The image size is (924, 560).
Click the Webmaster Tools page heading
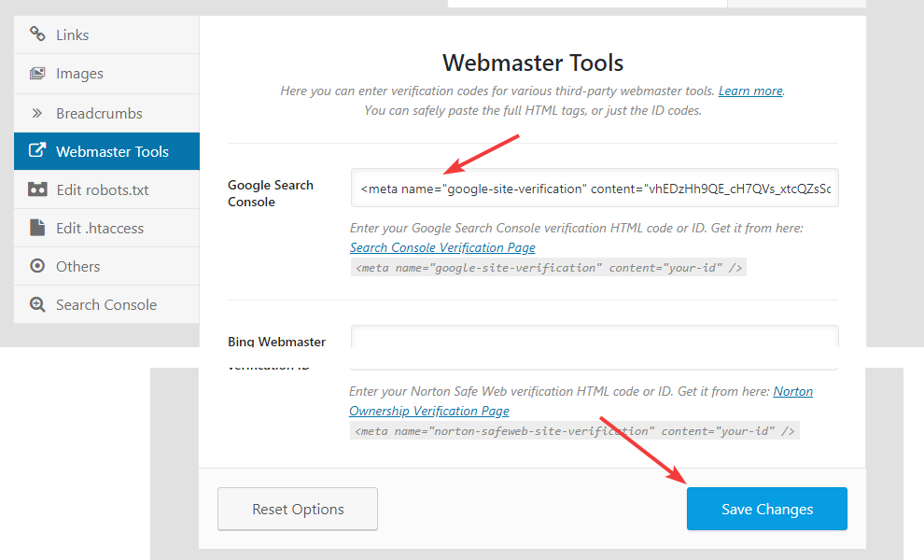coord(533,63)
